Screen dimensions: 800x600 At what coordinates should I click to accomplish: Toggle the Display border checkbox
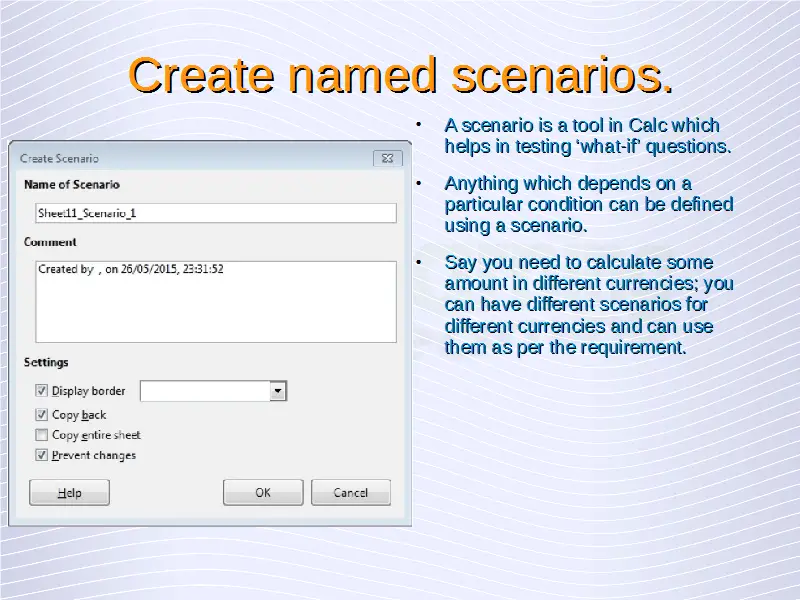pos(42,391)
